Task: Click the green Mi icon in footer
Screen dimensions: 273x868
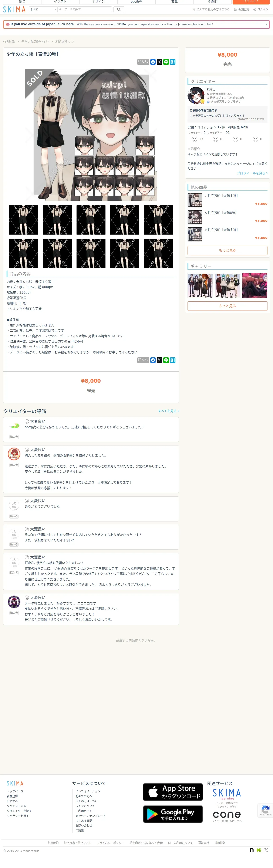Action: pyautogui.click(x=259, y=850)
